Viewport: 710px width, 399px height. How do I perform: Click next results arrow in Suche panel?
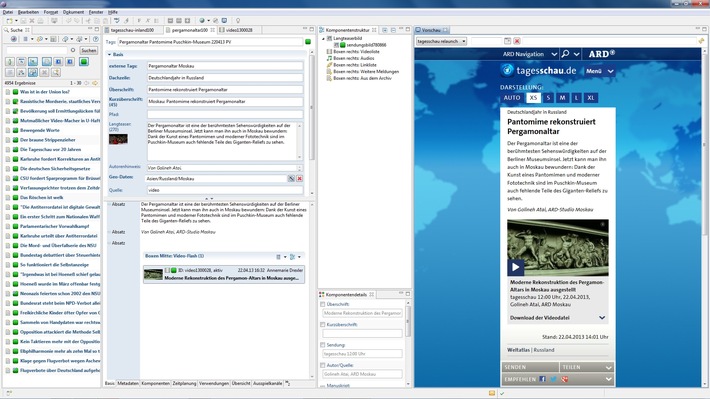coord(95,83)
